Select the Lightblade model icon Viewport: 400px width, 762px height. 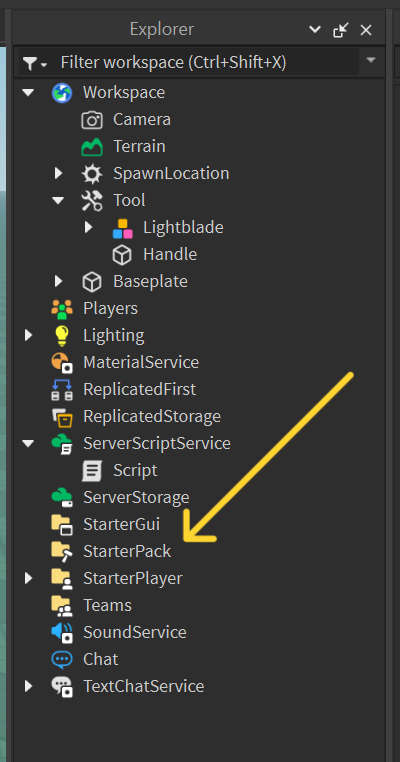pos(122,227)
